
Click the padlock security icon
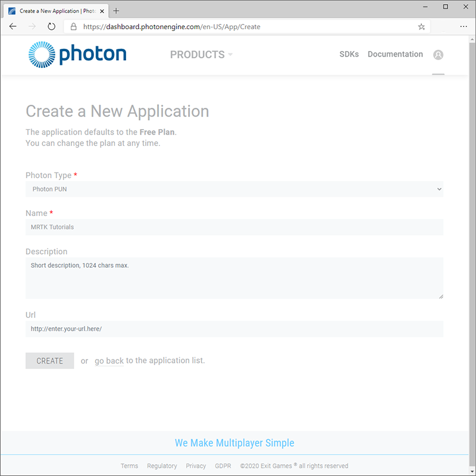tap(73, 27)
